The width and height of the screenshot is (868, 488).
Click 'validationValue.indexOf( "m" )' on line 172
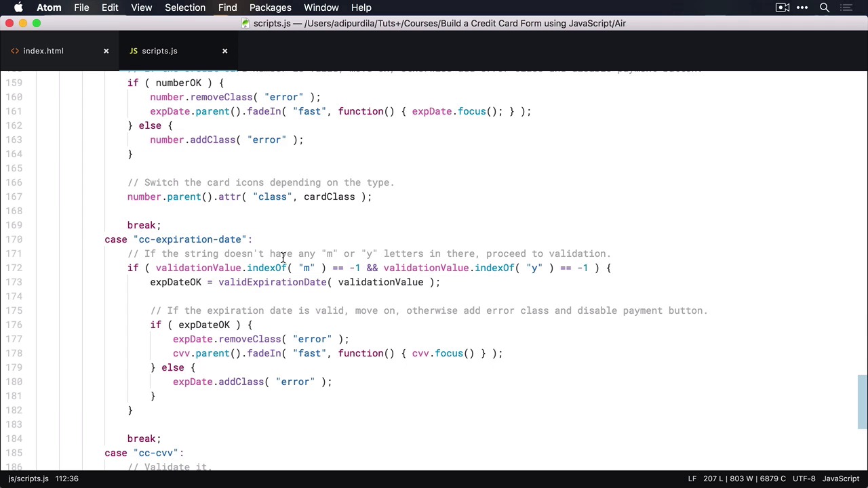point(241,268)
